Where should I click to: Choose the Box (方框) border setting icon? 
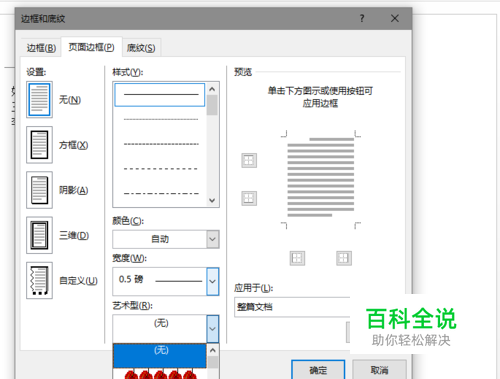pyautogui.click(x=39, y=145)
